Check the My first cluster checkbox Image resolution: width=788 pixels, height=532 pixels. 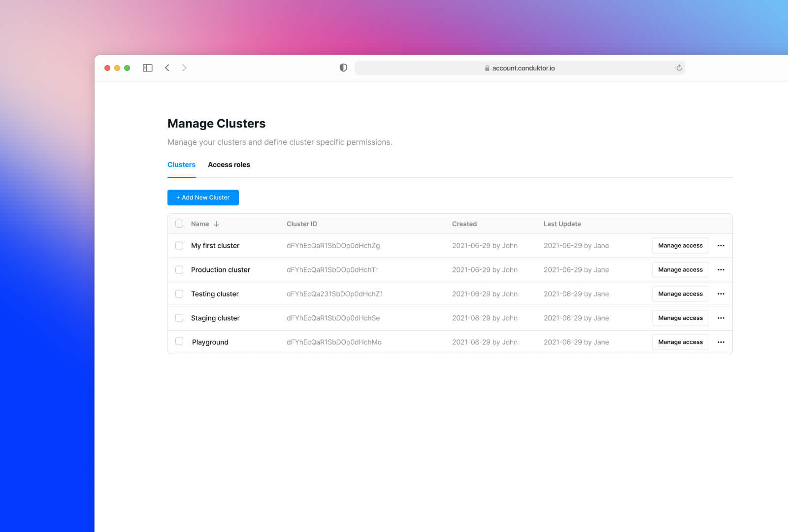(179, 245)
